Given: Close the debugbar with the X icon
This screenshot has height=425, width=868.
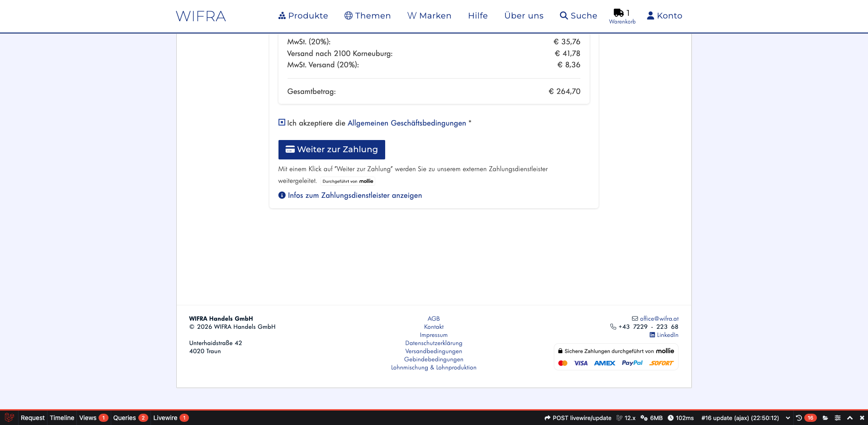Looking at the screenshot, I should pos(862,418).
